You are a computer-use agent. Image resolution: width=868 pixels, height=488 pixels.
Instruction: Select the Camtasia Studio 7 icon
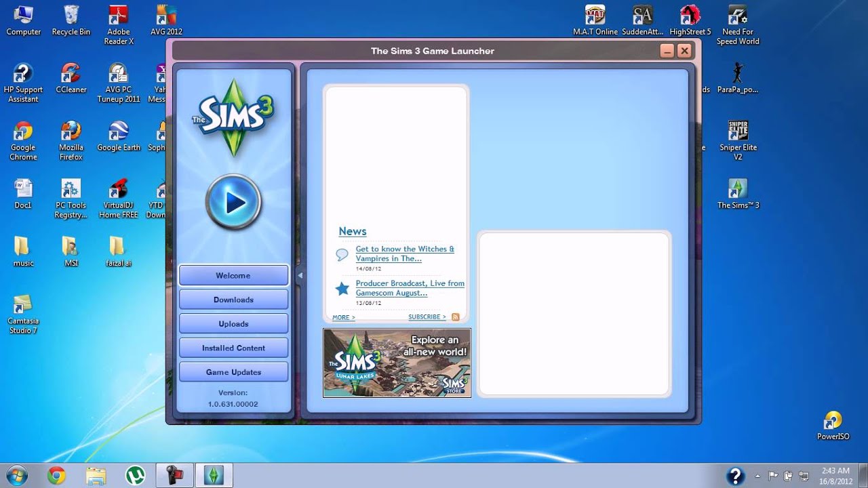click(23, 314)
